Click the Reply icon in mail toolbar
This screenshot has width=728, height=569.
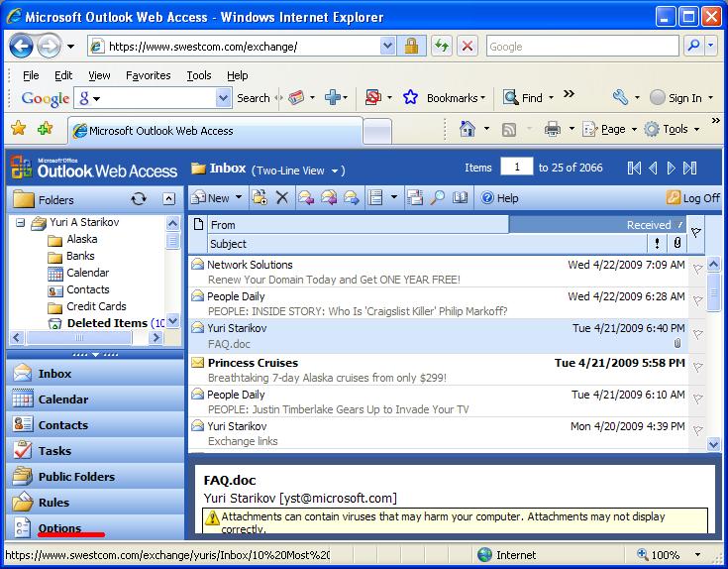click(x=306, y=198)
